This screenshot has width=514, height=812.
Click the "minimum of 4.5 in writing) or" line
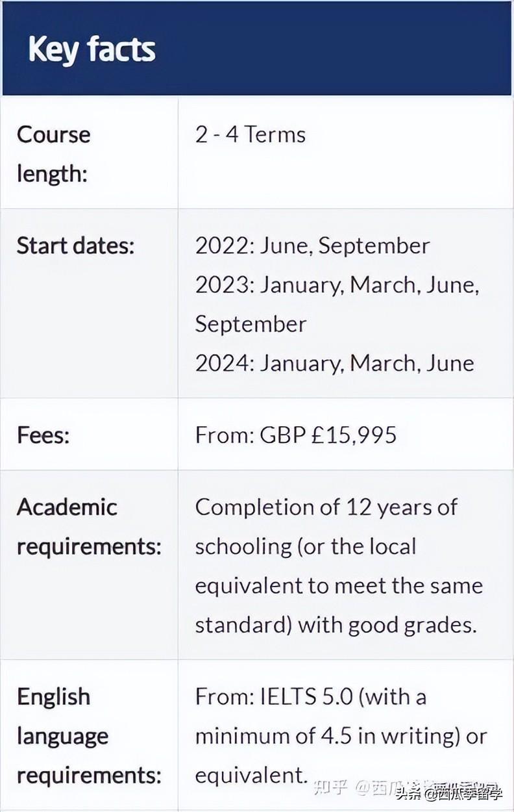click(341, 736)
